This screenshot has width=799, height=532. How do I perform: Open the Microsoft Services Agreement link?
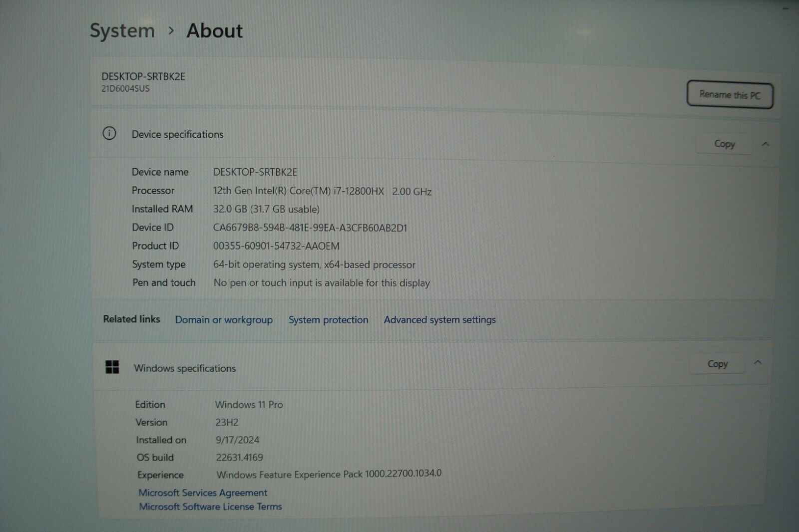[x=203, y=493]
